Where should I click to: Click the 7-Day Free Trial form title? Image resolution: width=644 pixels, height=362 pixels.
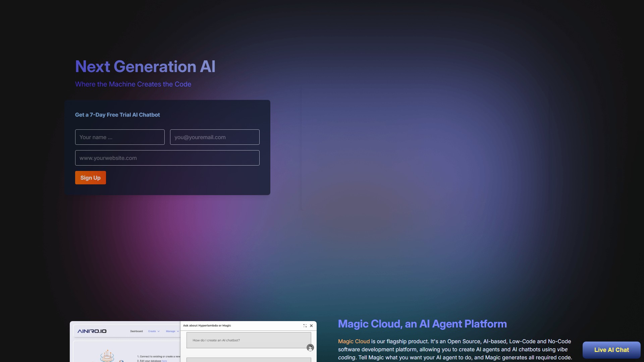pos(117,115)
